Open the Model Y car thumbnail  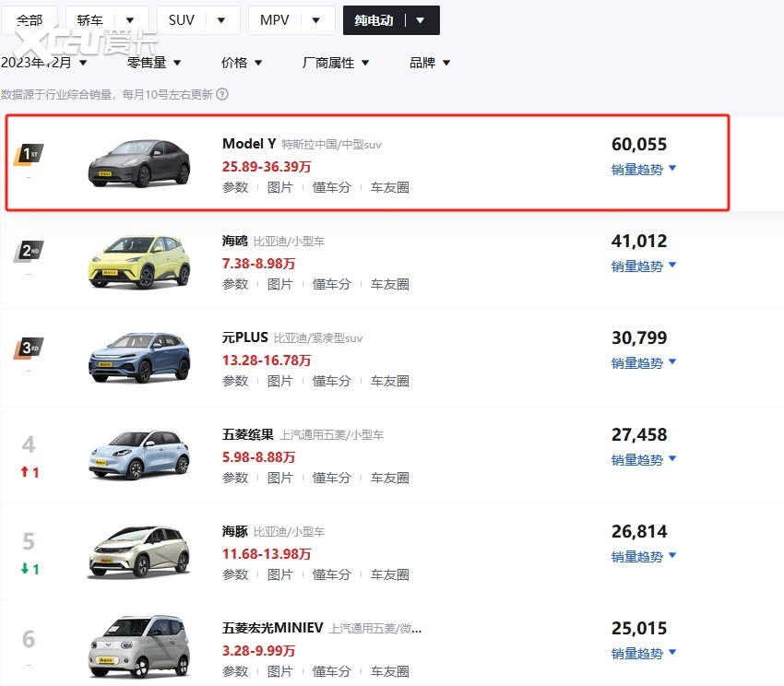click(138, 163)
